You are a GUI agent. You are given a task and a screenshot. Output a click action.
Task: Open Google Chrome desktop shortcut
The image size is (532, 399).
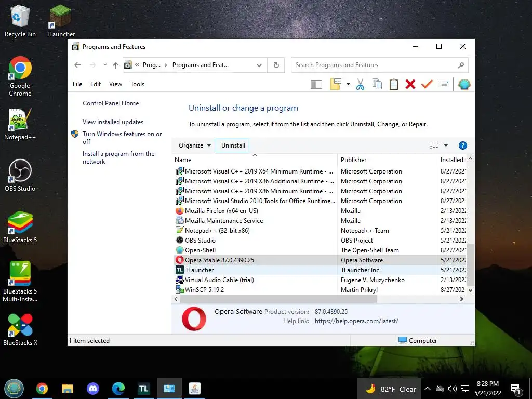20,77
